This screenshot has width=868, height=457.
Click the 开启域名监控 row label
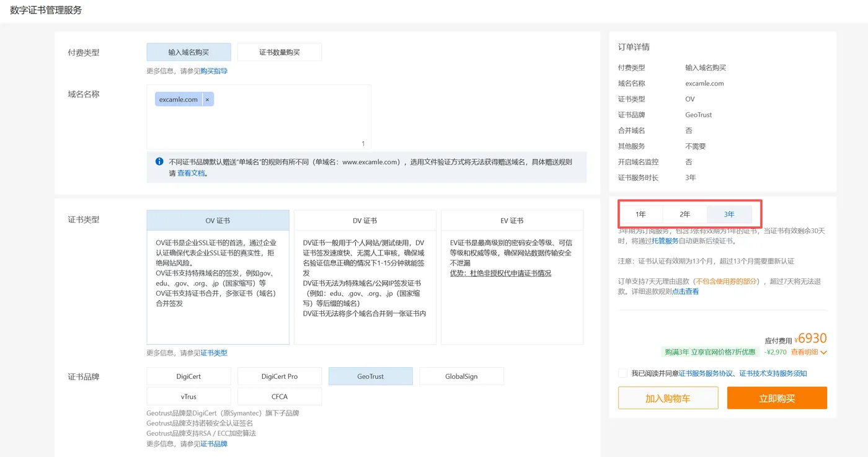click(639, 162)
